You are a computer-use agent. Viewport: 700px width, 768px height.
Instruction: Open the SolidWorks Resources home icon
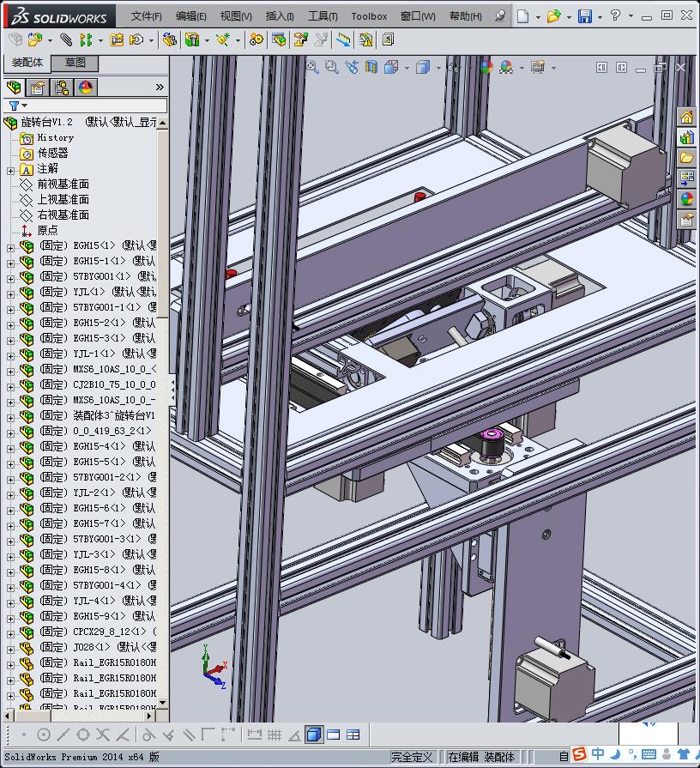point(686,118)
